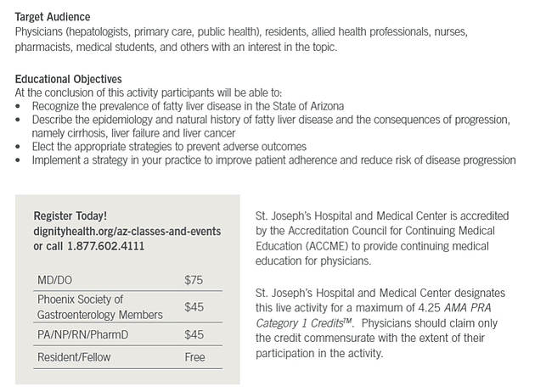
Task: Click the Free price for Resident/Fellow
Action: [194, 357]
